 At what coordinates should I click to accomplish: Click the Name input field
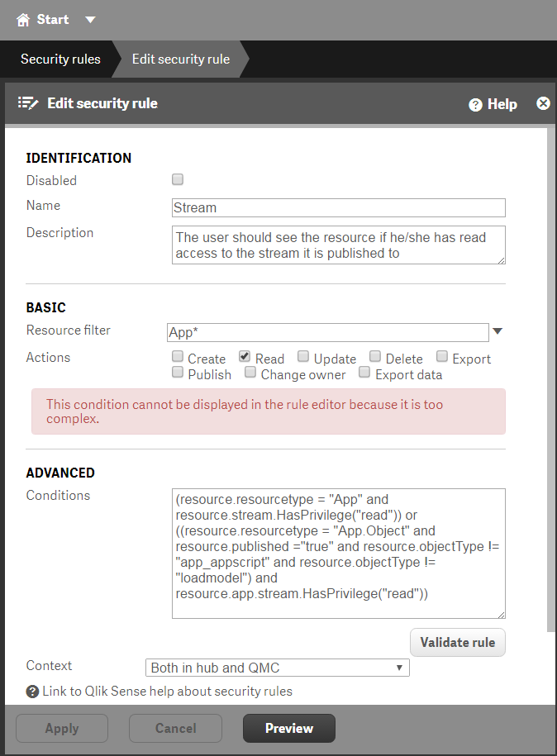point(339,208)
